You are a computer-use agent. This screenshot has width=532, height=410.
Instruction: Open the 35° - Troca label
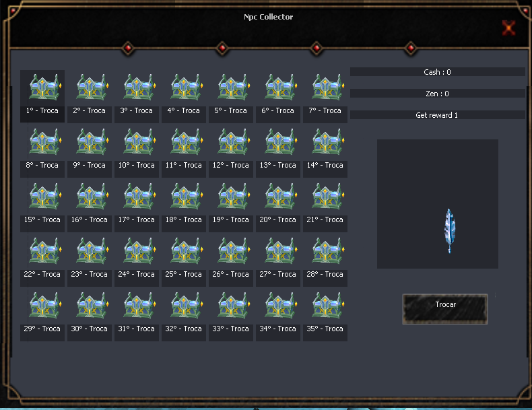point(325,329)
